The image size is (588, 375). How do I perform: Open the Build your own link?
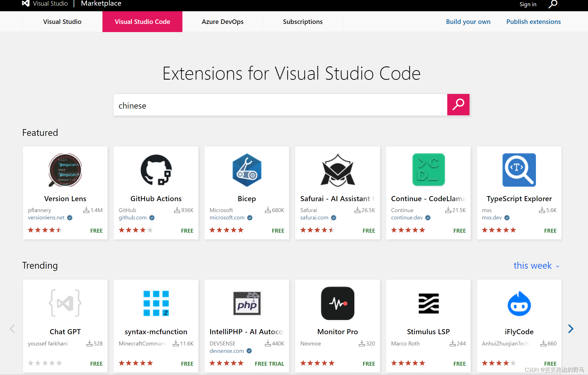tap(468, 22)
